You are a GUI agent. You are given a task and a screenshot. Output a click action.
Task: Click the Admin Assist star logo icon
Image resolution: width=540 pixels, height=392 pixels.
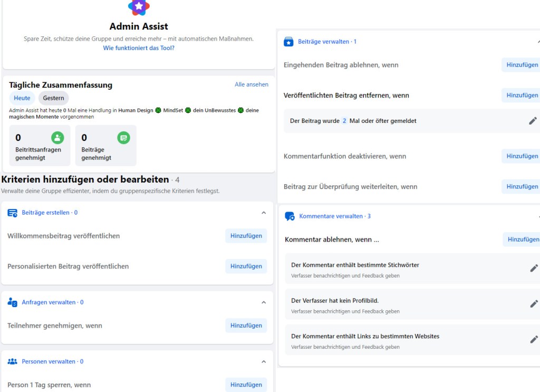[x=139, y=7]
